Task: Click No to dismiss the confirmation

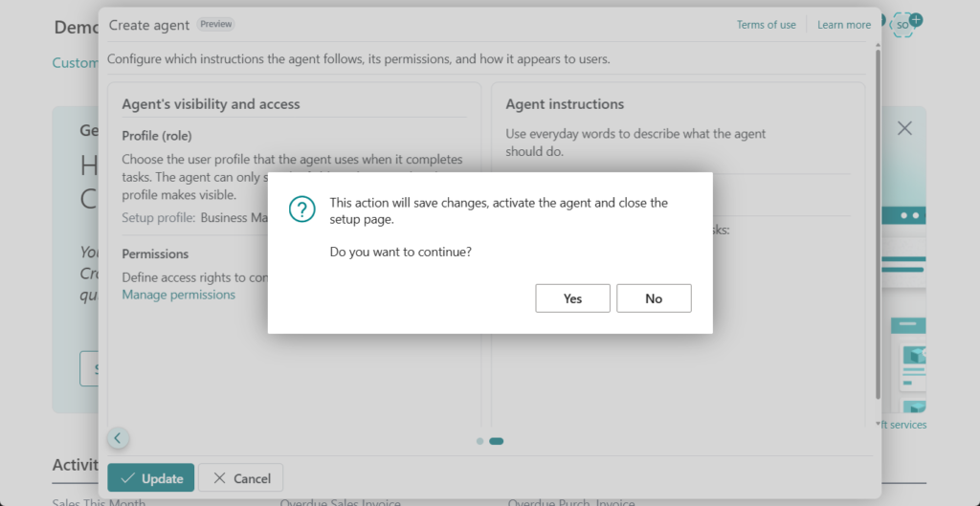Action: pos(654,298)
